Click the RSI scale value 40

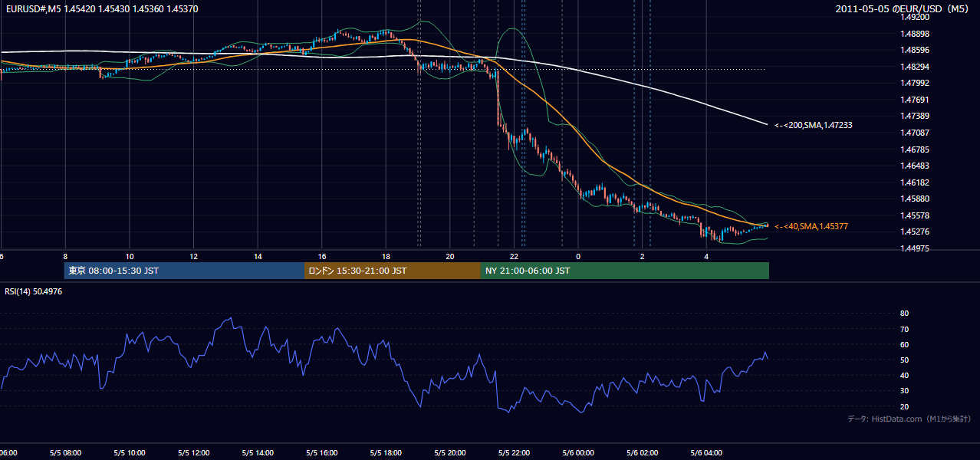[905, 375]
